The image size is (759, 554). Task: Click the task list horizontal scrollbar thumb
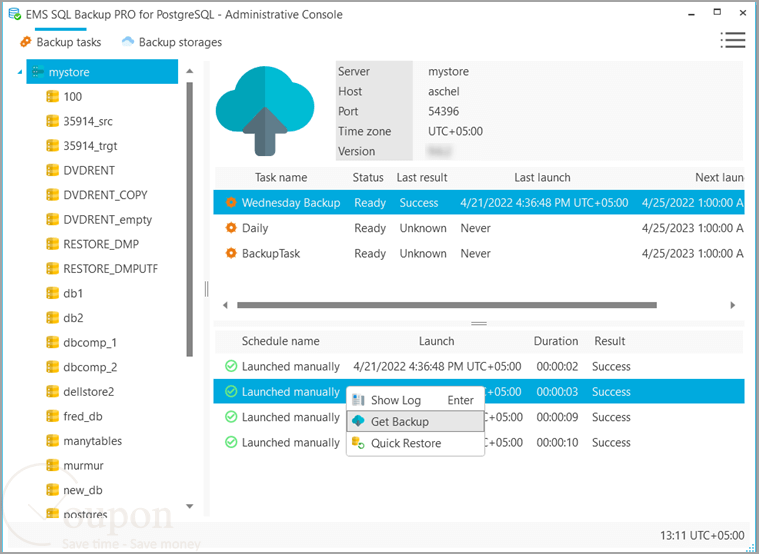tap(447, 305)
